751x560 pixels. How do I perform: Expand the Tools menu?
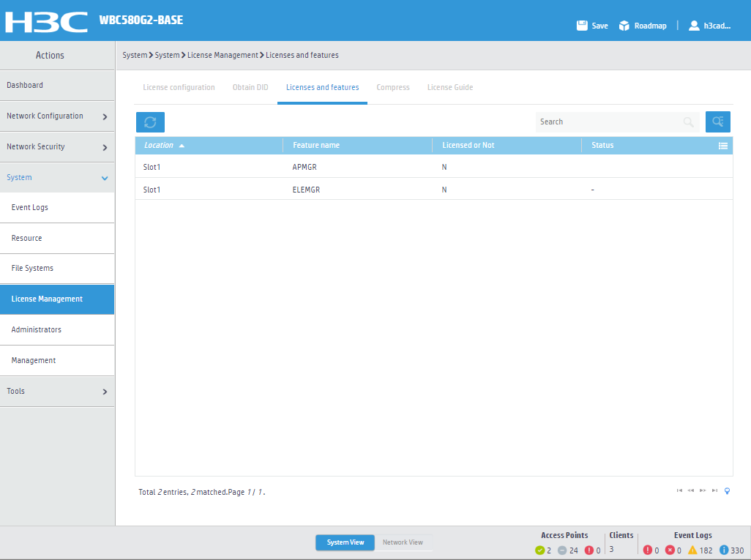point(57,391)
